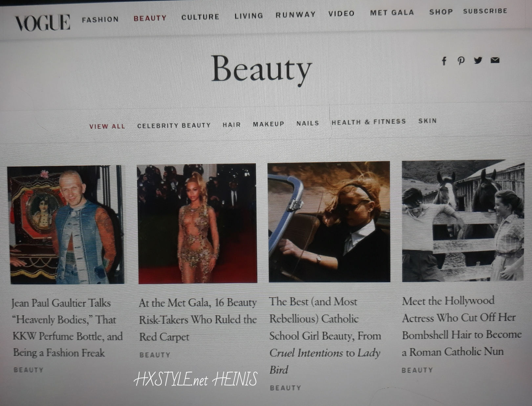532x406 pixels.
Task: Read Jean Paul Gaultier Talks headline
Action: [x=67, y=328]
